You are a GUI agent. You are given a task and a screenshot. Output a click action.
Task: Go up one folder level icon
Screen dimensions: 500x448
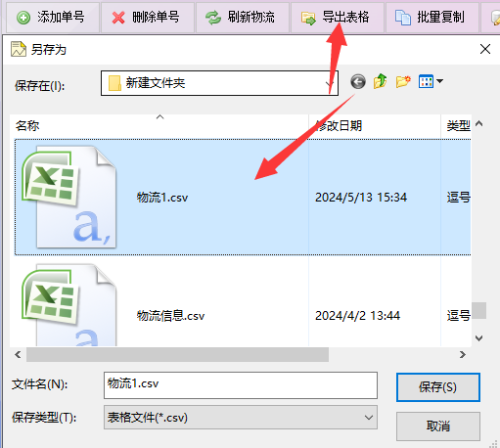[x=381, y=81]
